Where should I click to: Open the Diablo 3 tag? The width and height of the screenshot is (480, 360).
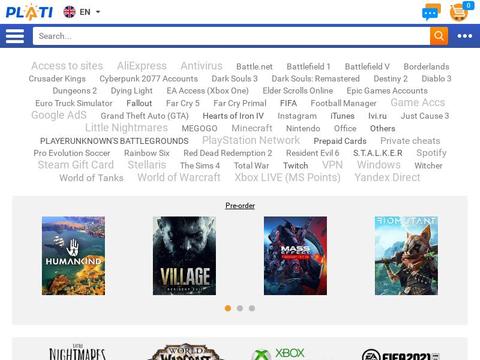pos(436,79)
